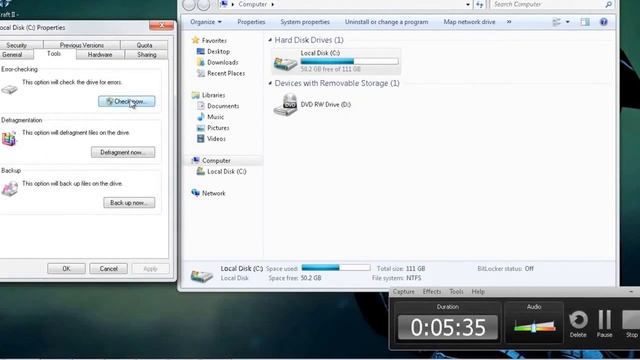The image size is (640, 360).
Task: Click the Back up now button
Action: [x=129, y=203]
